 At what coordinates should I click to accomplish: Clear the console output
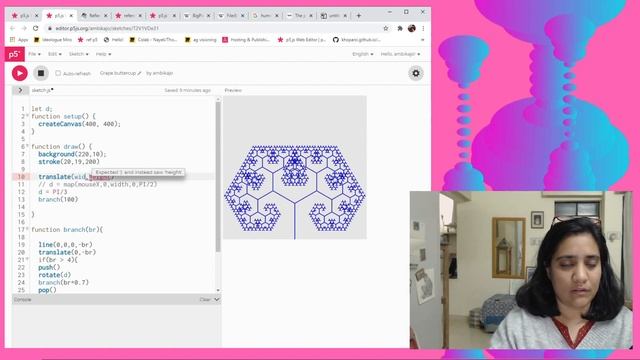[x=205, y=300]
